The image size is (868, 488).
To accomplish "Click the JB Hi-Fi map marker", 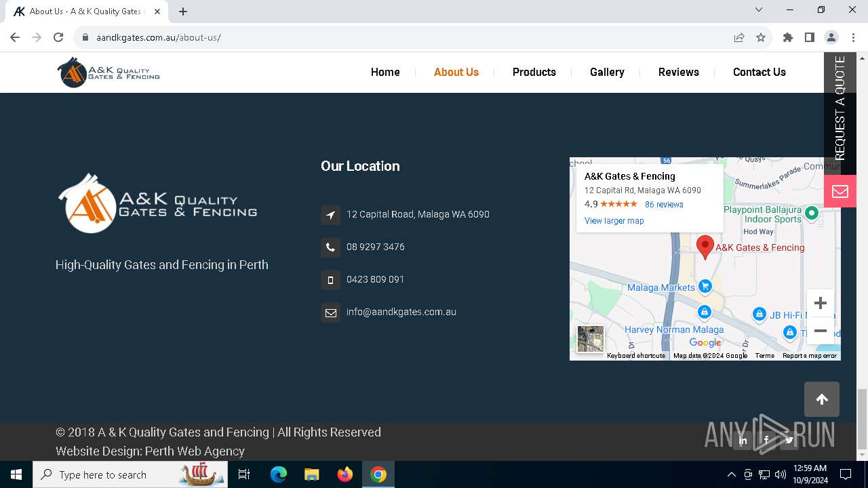I will pos(759,314).
